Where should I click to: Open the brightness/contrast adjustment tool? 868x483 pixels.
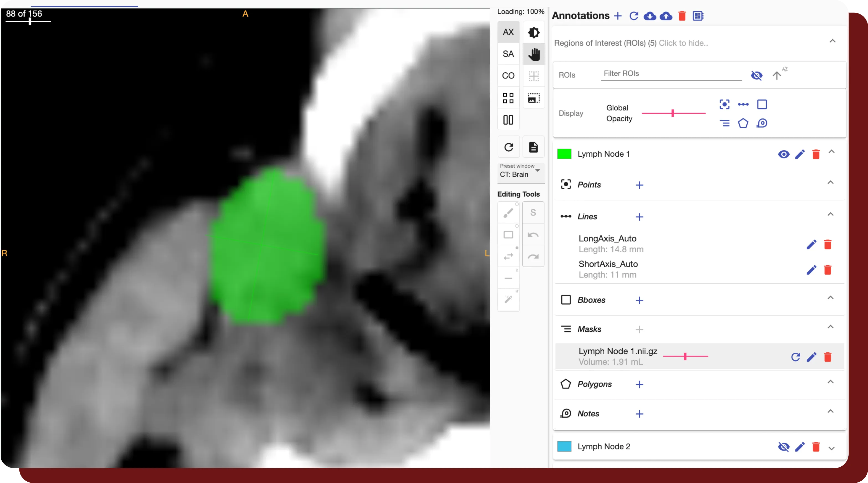pyautogui.click(x=534, y=32)
